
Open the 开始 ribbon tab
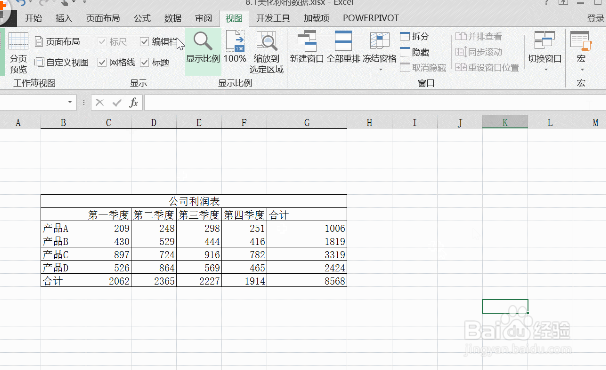point(34,18)
